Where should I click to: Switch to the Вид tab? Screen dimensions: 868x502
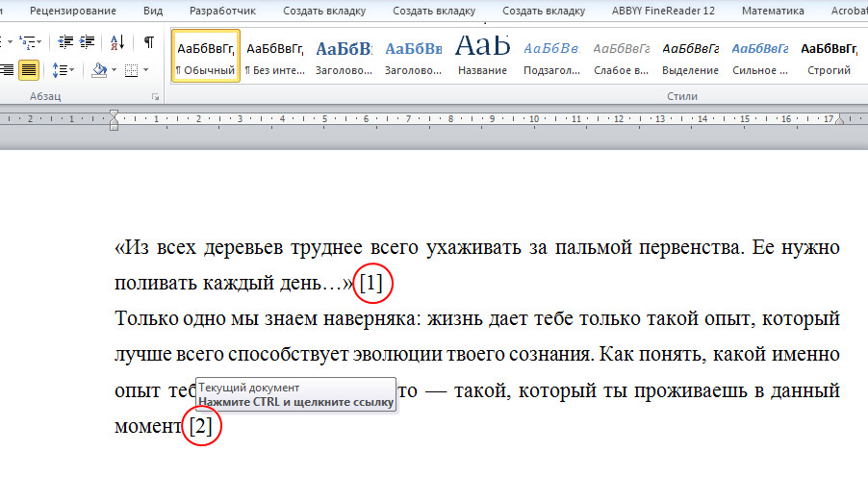tap(153, 11)
